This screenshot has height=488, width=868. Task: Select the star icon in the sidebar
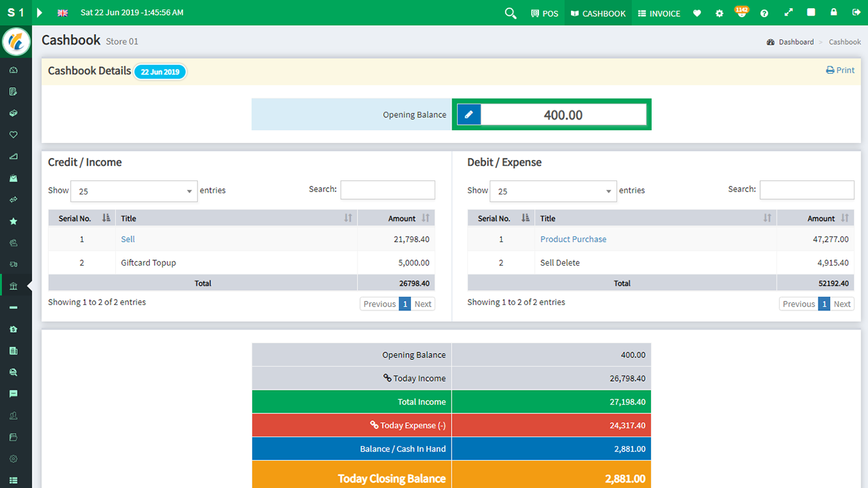coord(15,220)
